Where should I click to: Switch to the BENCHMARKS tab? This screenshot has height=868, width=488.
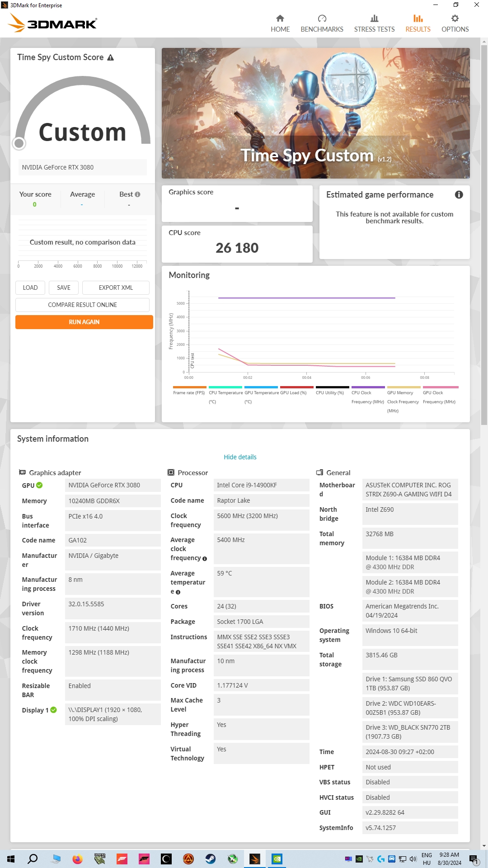(x=322, y=24)
